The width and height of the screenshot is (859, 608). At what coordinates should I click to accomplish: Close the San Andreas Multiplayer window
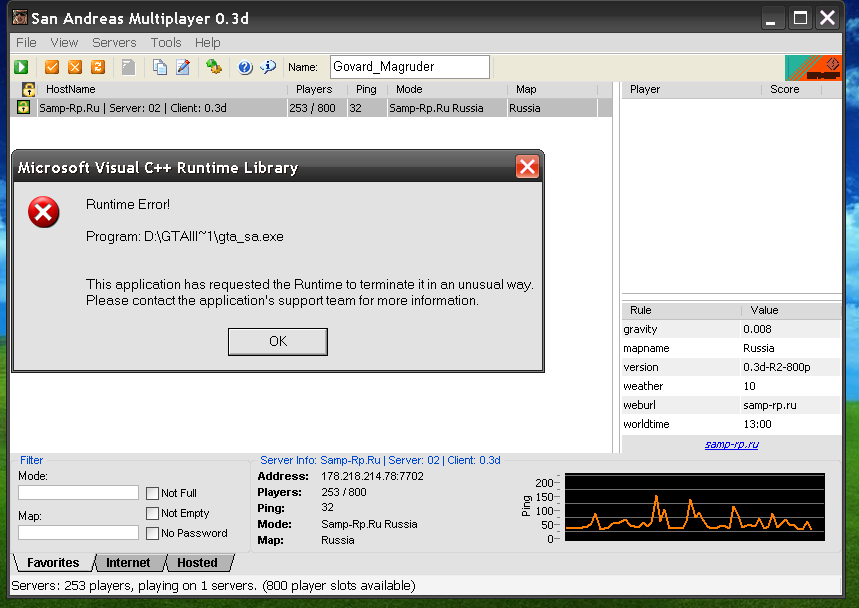tap(827, 18)
